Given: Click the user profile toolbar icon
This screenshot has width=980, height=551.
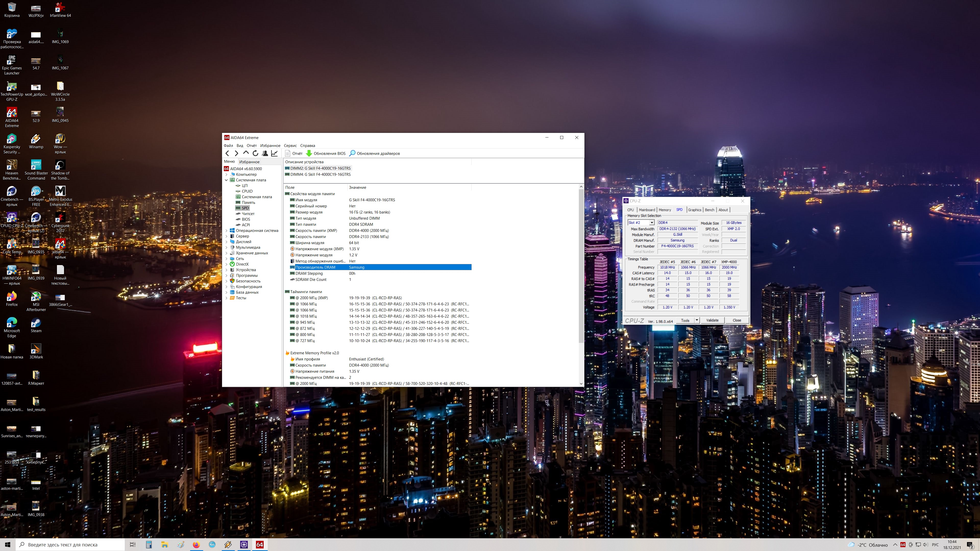Looking at the screenshot, I should point(265,153).
